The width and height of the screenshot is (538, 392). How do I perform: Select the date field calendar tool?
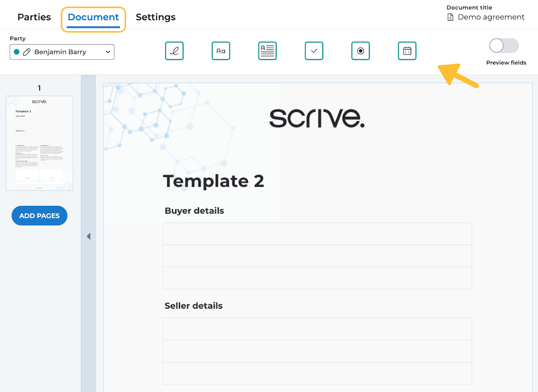[x=407, y=51]
